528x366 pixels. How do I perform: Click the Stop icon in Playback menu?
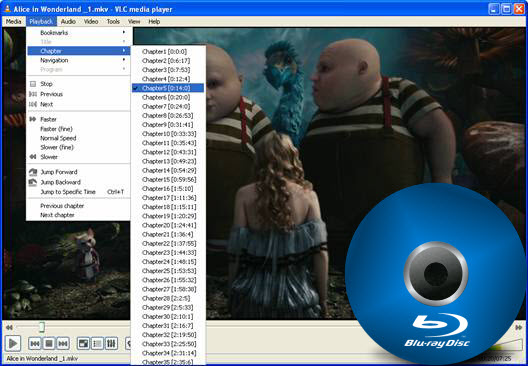pyautogui.click(x=33, y=84)
